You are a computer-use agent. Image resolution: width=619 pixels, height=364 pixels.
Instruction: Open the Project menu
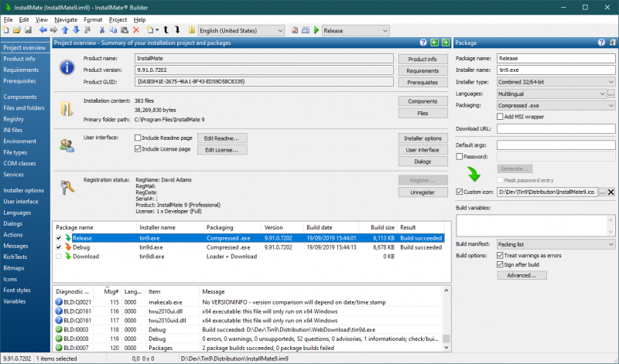point(118,19)
